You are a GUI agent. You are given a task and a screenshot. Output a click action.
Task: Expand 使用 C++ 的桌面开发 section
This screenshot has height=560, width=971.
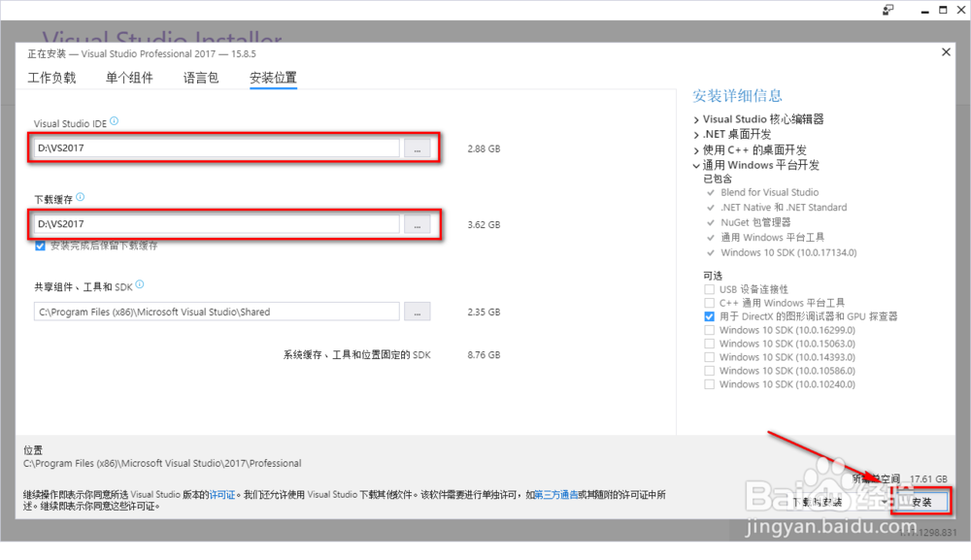tap(696, 150)
